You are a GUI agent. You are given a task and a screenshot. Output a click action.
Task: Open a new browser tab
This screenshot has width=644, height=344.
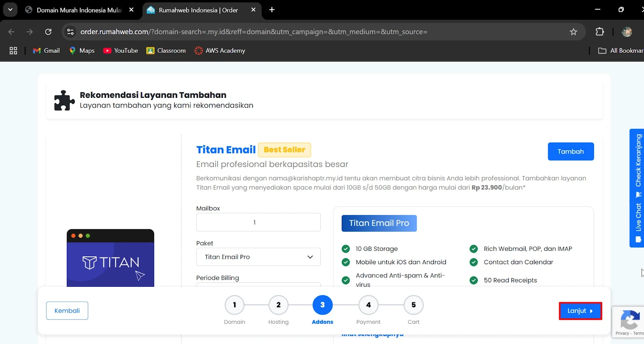272,10
